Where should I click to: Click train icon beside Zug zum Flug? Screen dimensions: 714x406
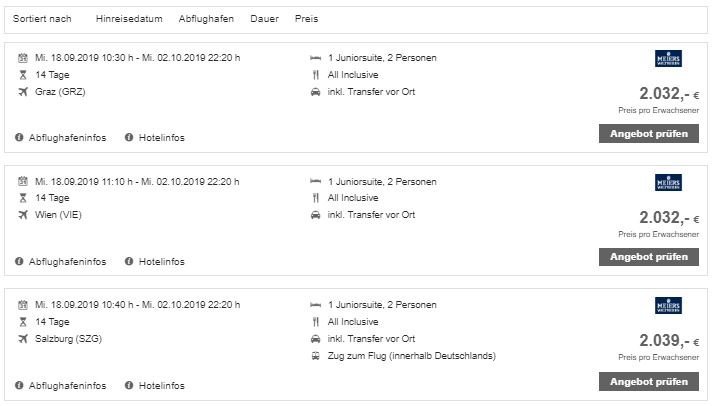316,356
